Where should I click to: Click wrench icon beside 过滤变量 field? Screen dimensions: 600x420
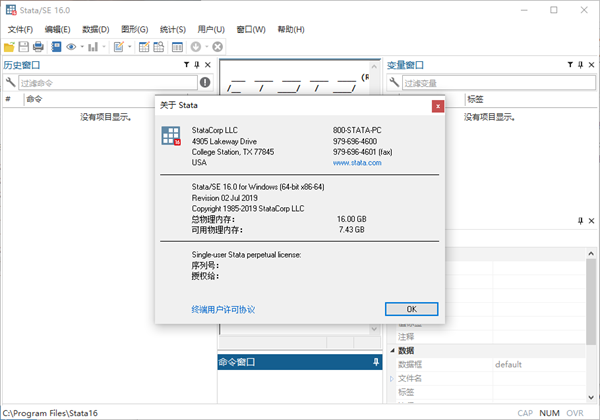(394, 82)
